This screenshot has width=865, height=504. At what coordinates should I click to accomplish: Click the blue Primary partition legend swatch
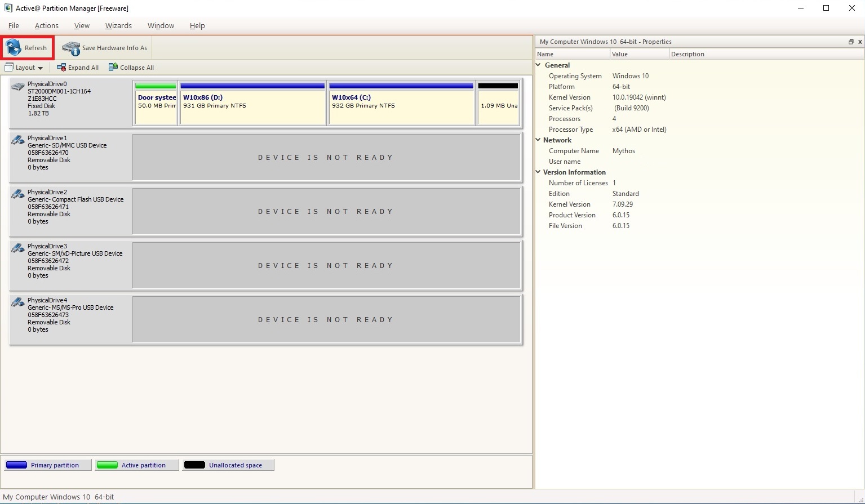coord(17,465)
